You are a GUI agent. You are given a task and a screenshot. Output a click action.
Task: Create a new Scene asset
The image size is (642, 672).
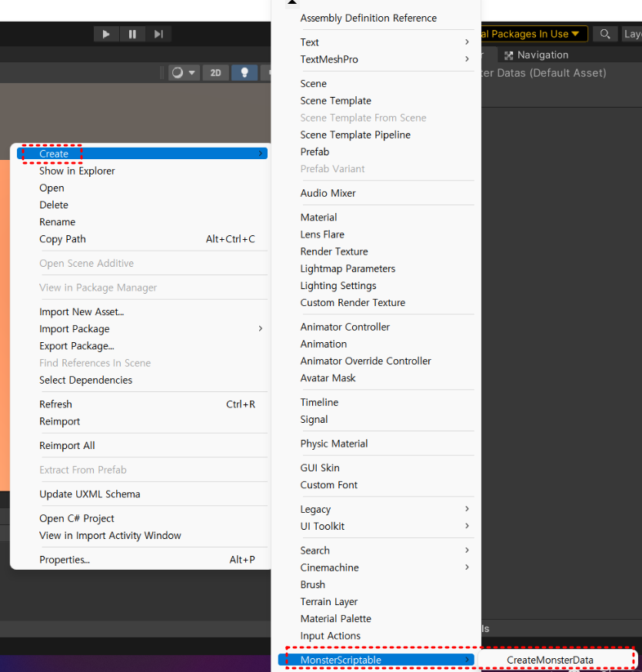tap(376, 84)
